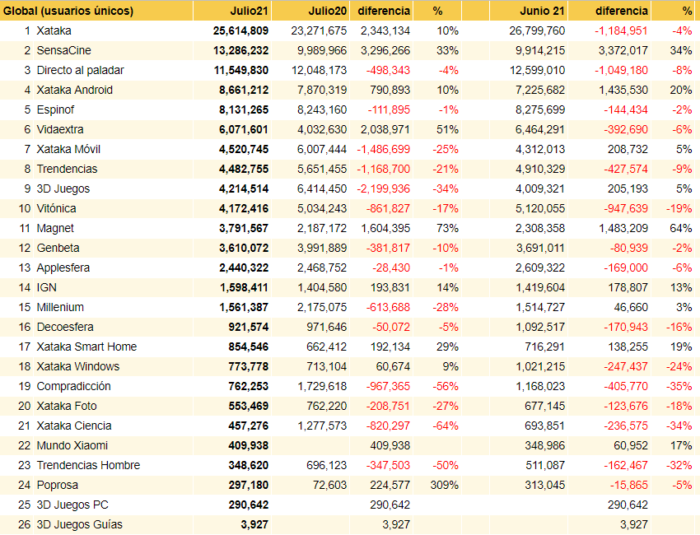Image resolution: width=700 pixels, height=535 pixels.
Task: Select the 'IGN' row label
Action: [46, 288]
